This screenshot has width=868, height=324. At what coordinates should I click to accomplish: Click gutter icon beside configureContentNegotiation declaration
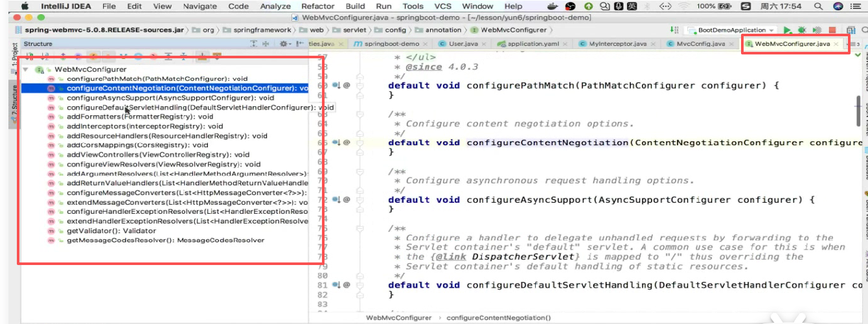tap(336, 142)
